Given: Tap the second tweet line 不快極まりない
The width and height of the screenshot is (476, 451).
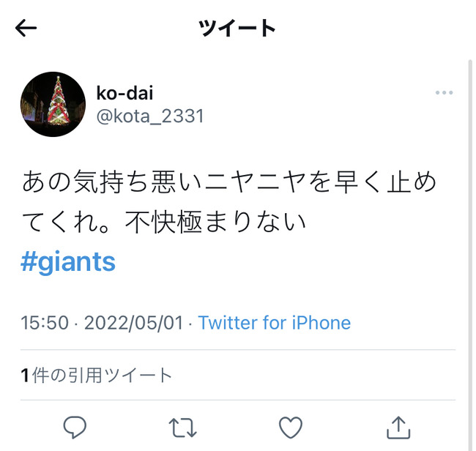Looking at the screenshot, I should (215, 222).
